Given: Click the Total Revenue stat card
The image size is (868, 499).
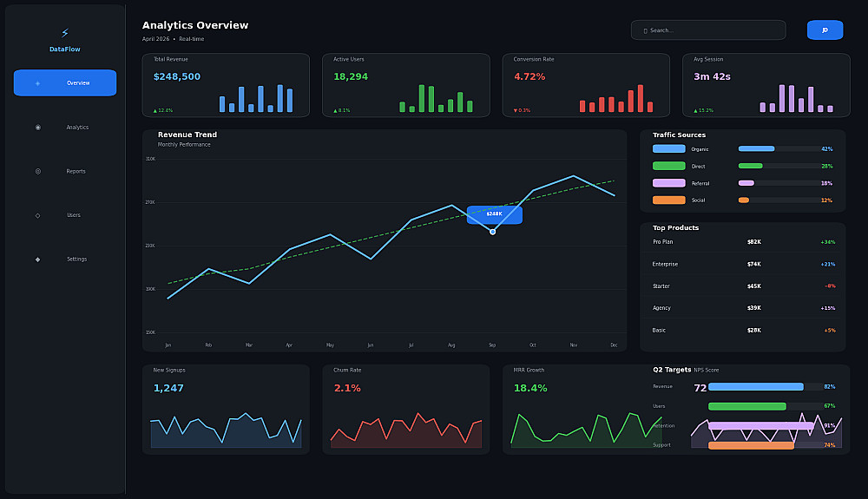Looking at the screenshot, I should pyautogui.click(x=226, y=85).
